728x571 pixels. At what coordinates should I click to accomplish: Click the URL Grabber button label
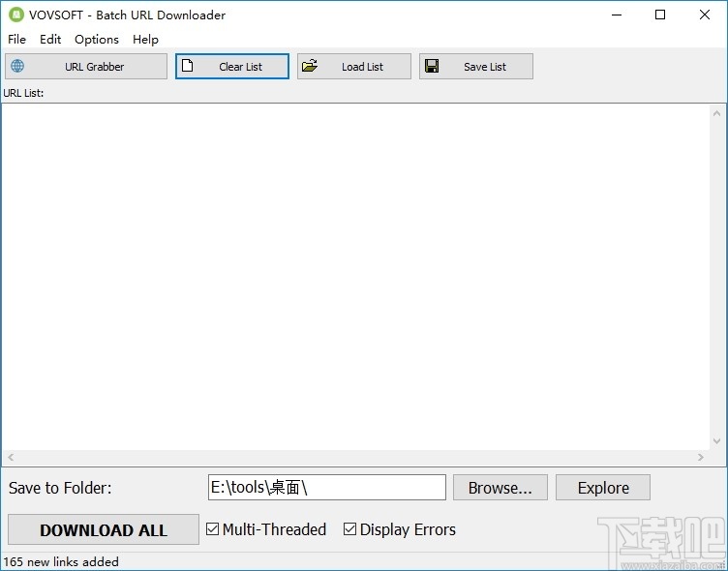(x=94, y=67)
